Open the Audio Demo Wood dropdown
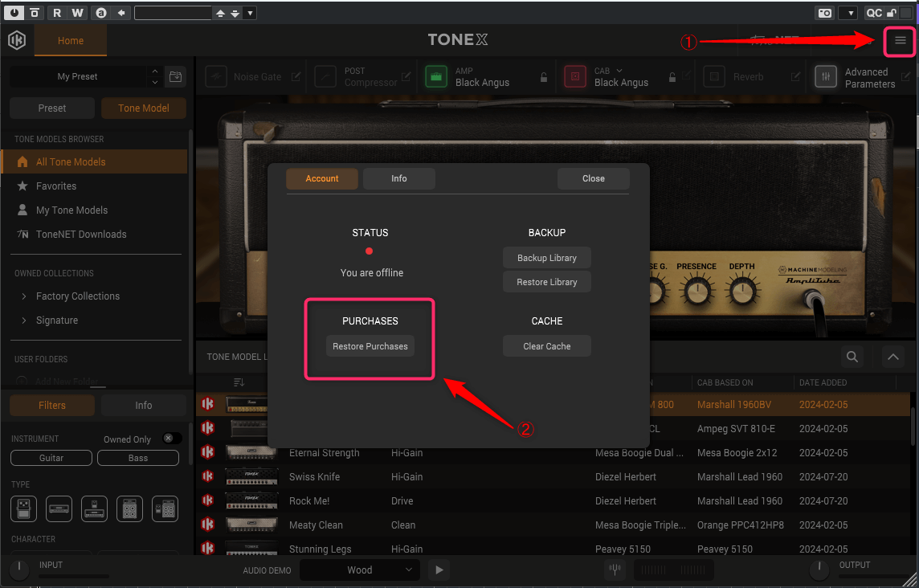Viewport: 919px width, 588px height. click(x=360, y=570)
